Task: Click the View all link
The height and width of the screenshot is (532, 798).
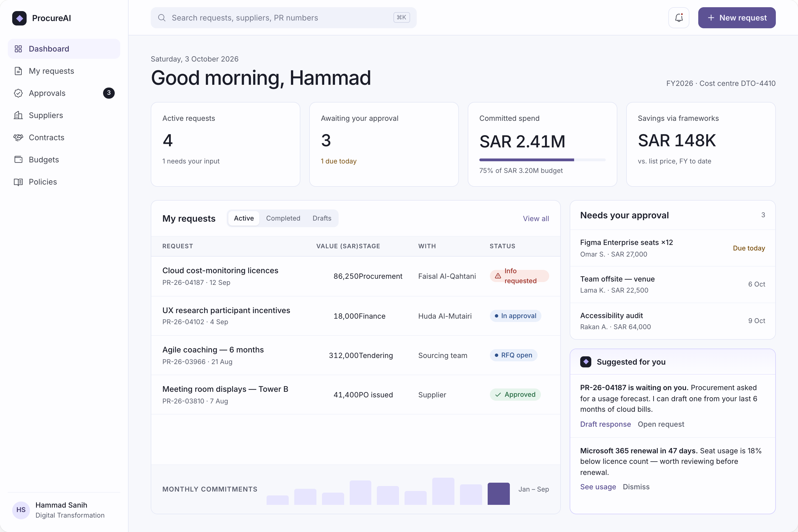Action: (x=536, y=219)
